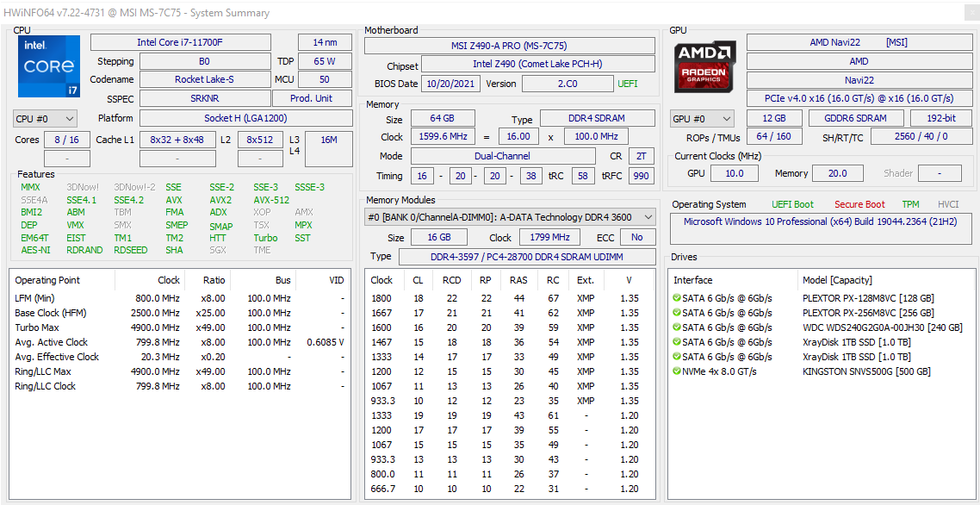Image resolution: width=980 pixels, height=505 pixels.
Task: Click the CL column header in timings table
Action: tap(418, 280)
